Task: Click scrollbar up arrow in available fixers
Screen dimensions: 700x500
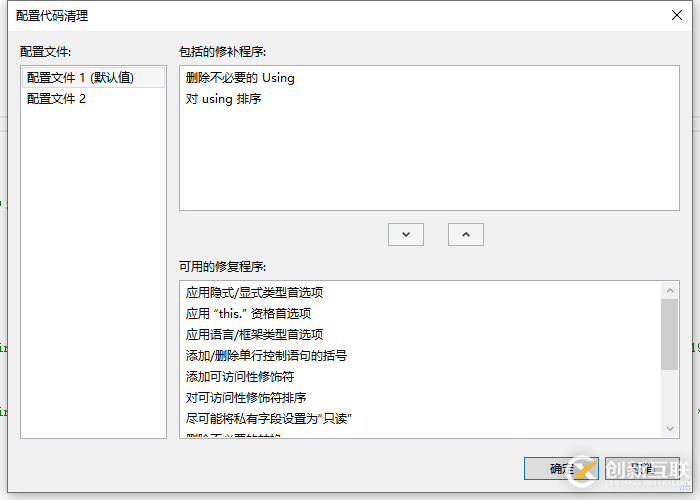Action: [670, 291]
